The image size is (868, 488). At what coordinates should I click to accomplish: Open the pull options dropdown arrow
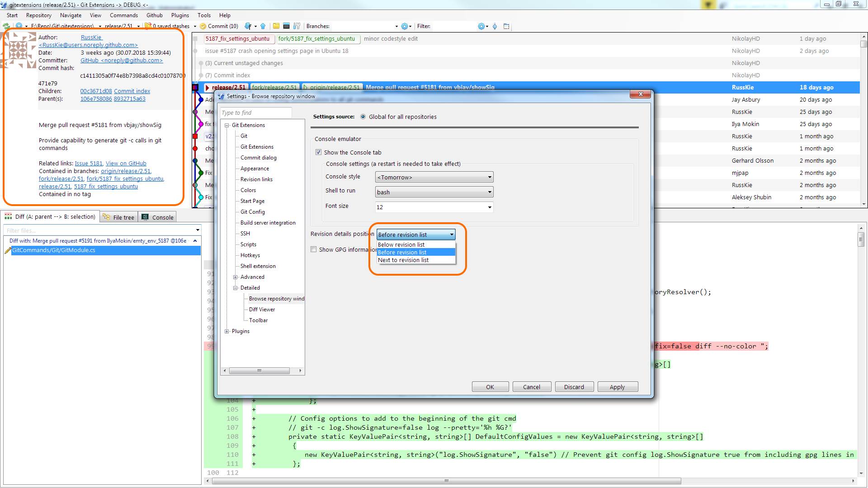255,26
